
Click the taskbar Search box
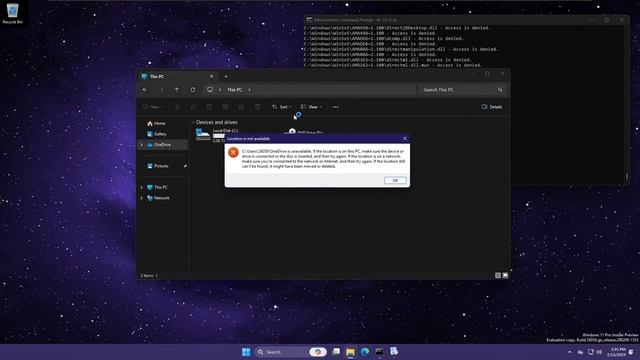(x=291, y=352)
